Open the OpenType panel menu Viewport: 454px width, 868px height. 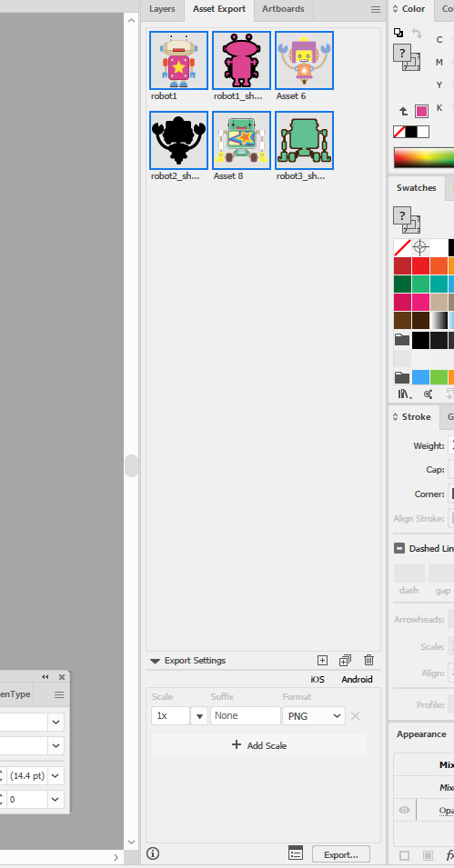coord(59,694)
